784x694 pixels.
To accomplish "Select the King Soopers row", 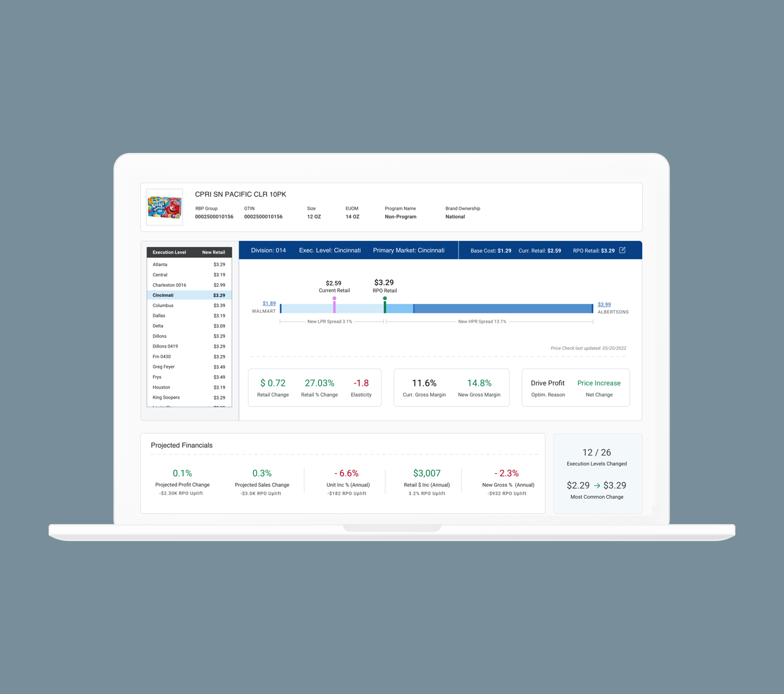I will 189,398.
